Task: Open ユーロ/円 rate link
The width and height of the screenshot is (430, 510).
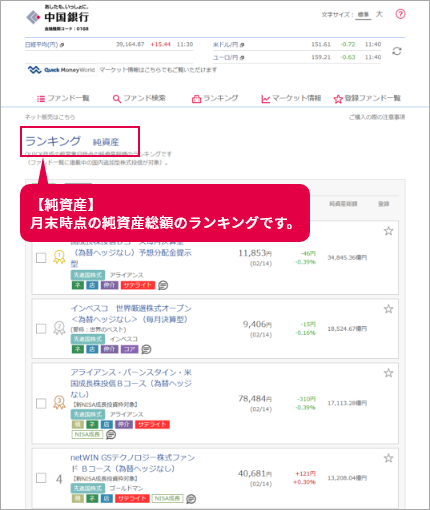Action: (228, 57)
